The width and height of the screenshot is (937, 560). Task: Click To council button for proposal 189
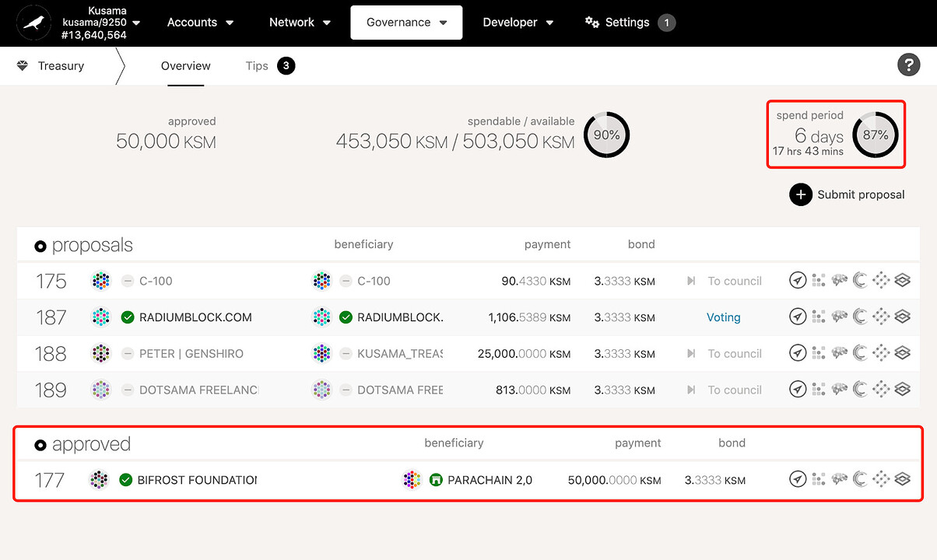click(x=725, y=390)
